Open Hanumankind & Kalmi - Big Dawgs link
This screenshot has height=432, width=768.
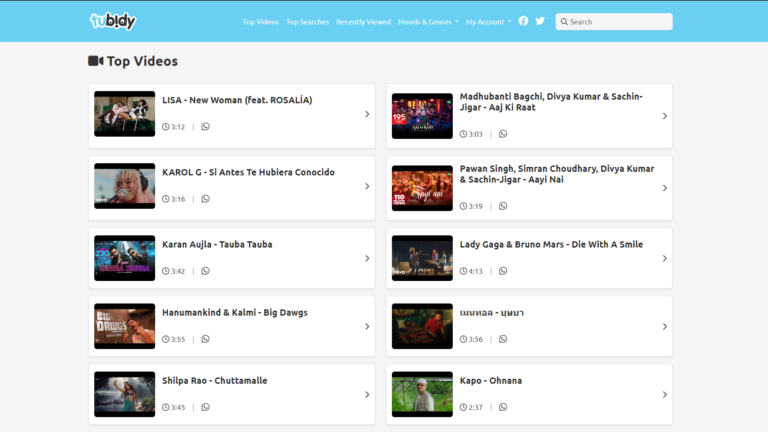tap(235, 313)
